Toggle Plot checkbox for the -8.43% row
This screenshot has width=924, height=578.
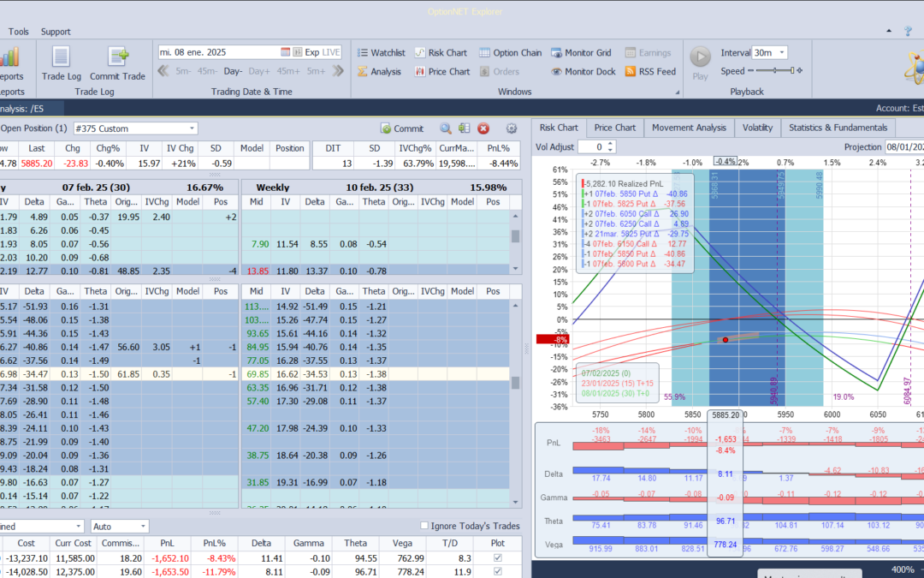(498, 558)
